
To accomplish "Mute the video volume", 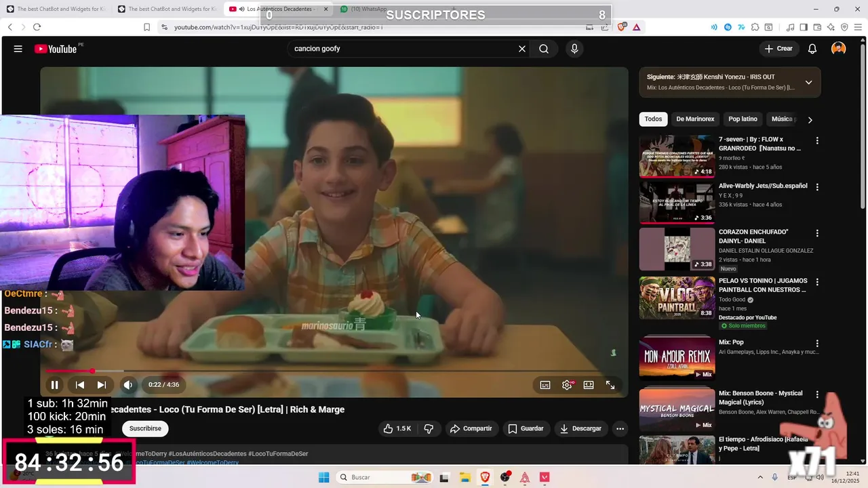I will coord(127,385).
